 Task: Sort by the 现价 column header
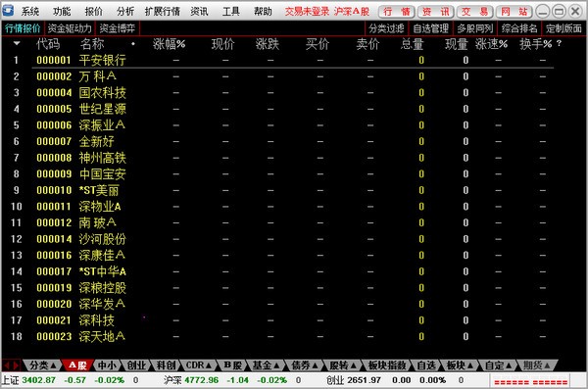point(223,44)
